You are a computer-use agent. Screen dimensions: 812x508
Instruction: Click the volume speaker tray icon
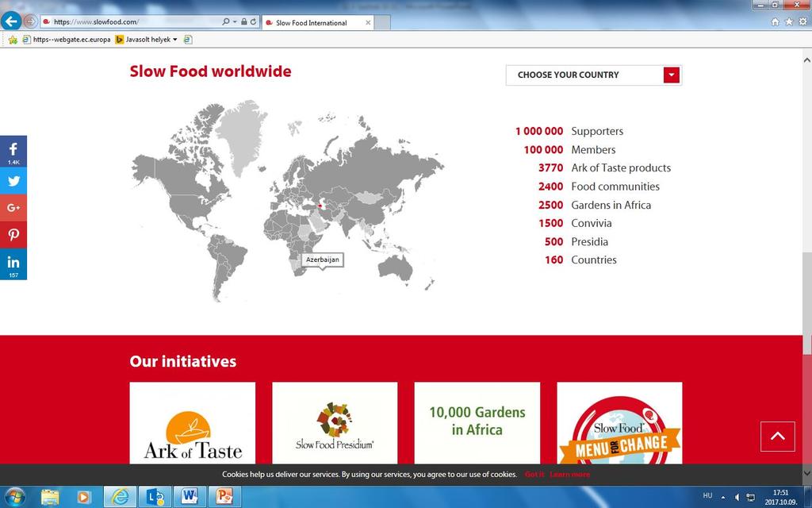(x=737, y=497)
